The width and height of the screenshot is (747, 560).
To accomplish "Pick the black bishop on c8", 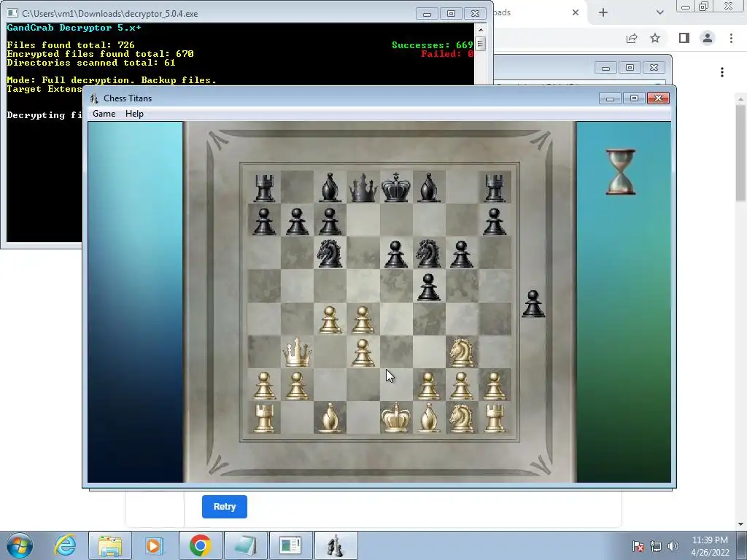I will (330, 187).
